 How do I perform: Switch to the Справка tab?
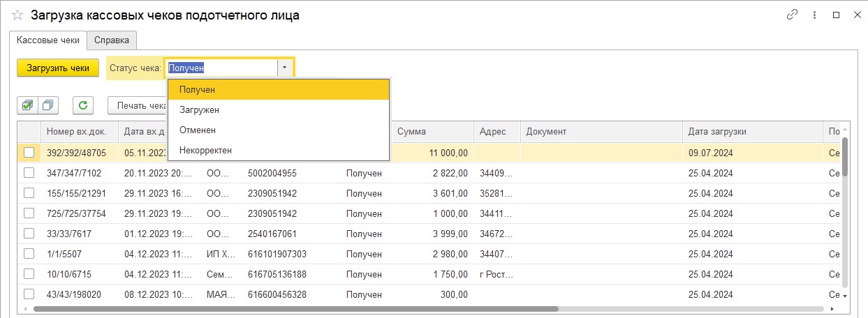[112, 40]
